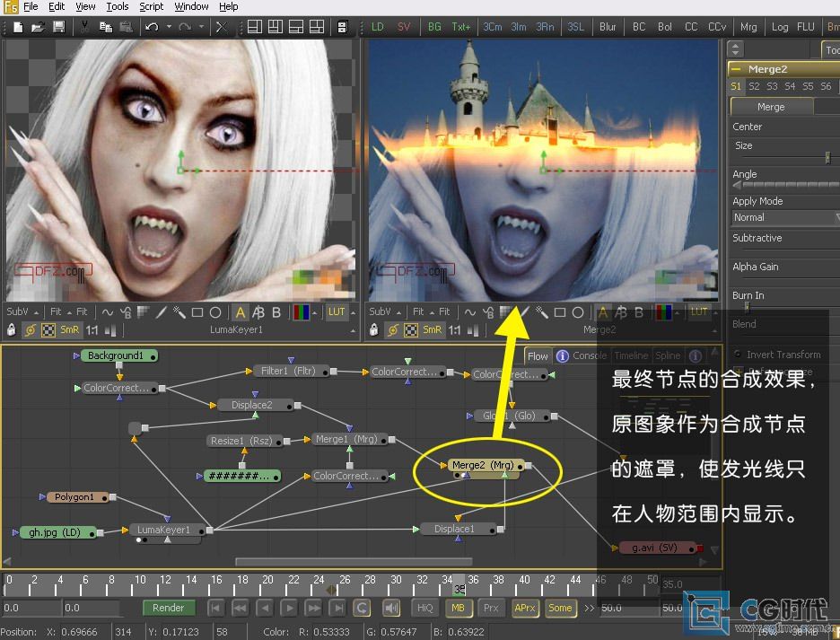This screenshot has height=640, width=840.
Task: Click the Cut scissors icon
Action: tap(84, 27)
